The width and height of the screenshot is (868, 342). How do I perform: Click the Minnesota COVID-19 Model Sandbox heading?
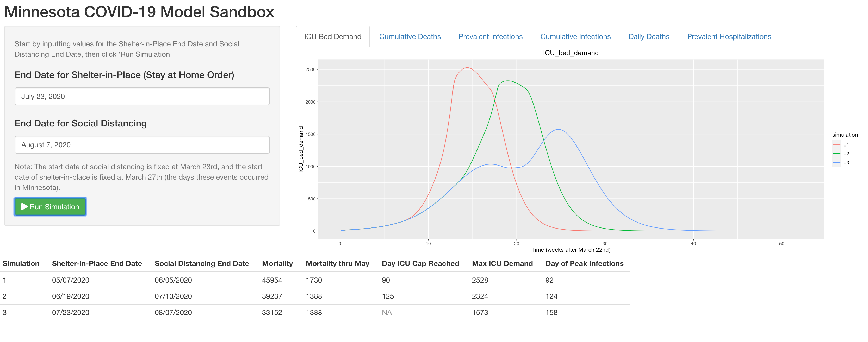pyautogui.click(x=139, y=12)
